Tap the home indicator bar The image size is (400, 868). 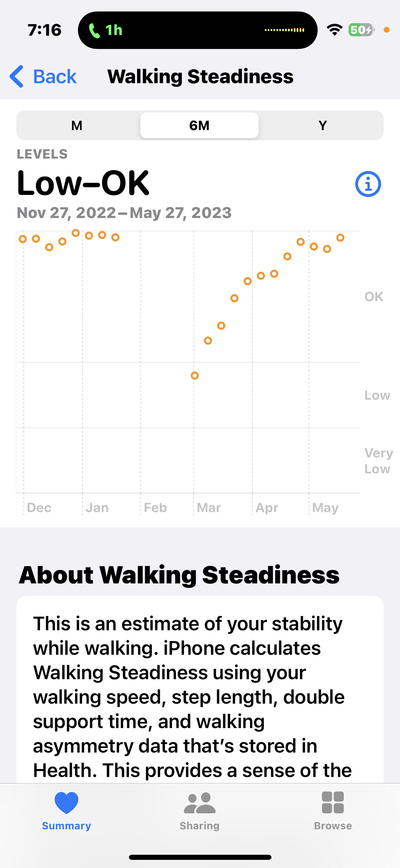pos(200,857)
